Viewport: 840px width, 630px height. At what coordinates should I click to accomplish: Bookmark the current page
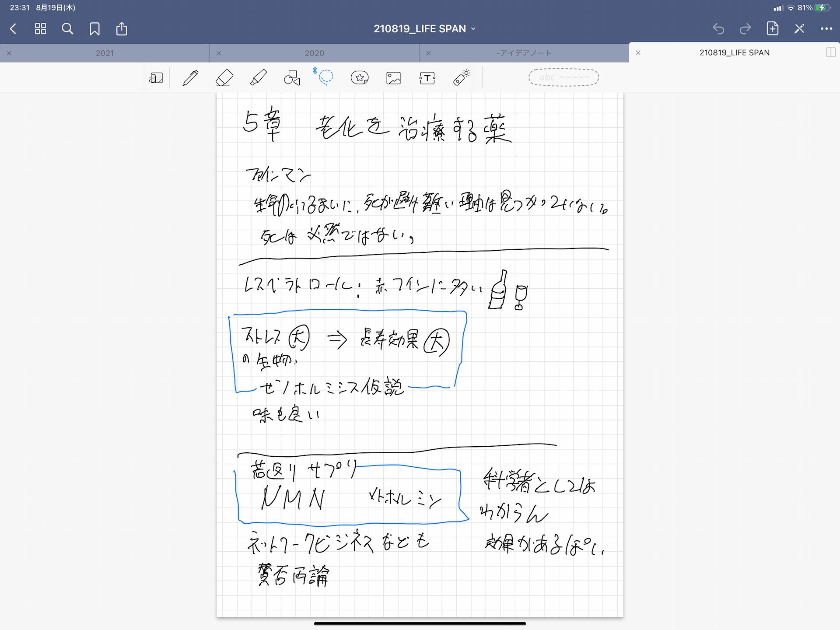click(94, 29)
